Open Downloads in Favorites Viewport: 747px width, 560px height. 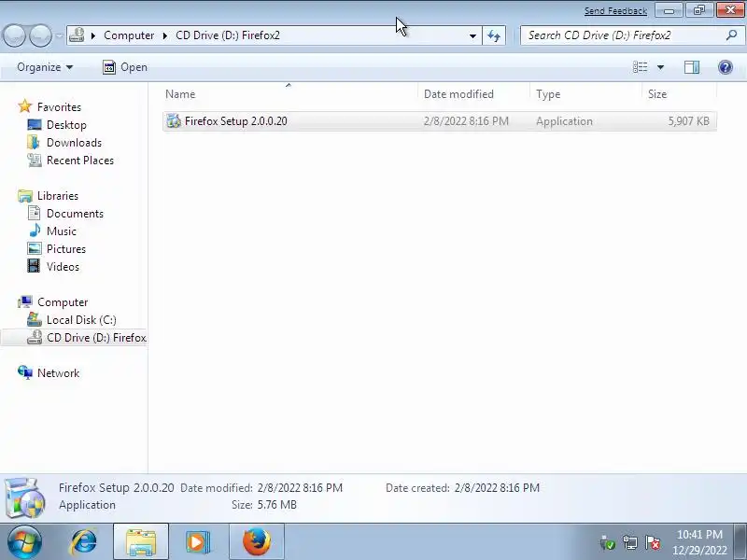(74, 143)
